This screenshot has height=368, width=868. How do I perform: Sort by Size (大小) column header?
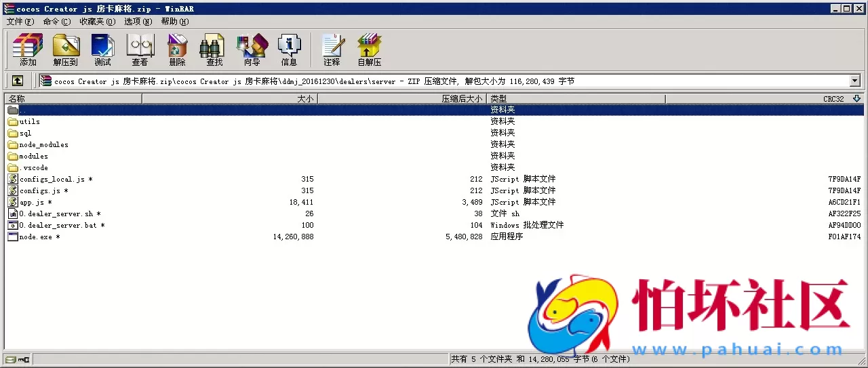click(230, 99)
